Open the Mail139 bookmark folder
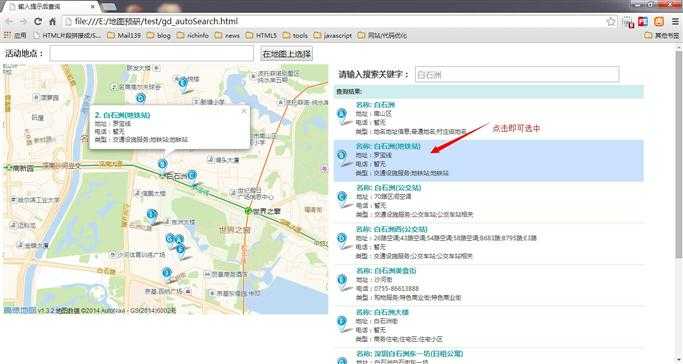This screenshot has height=364, width=683. [124, 35]
